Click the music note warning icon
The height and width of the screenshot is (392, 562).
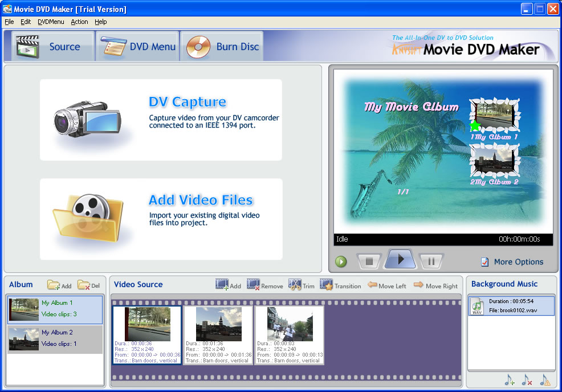pos(545,380)
